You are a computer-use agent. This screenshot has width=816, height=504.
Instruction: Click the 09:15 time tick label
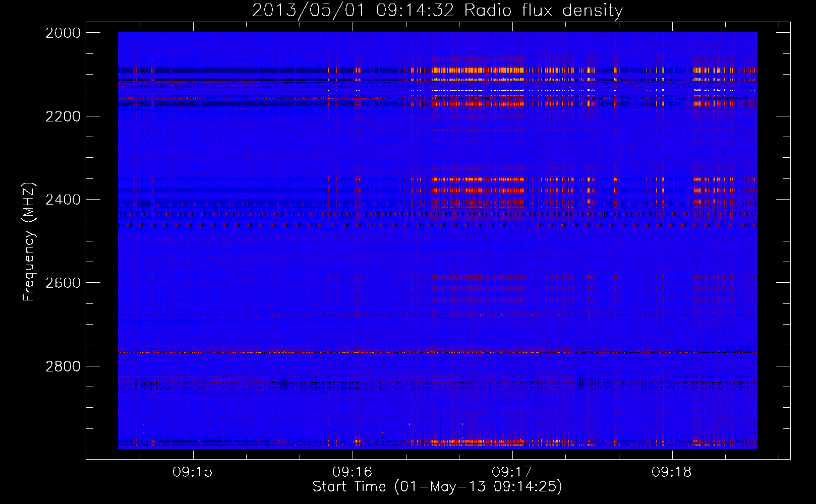click(193, 472)
